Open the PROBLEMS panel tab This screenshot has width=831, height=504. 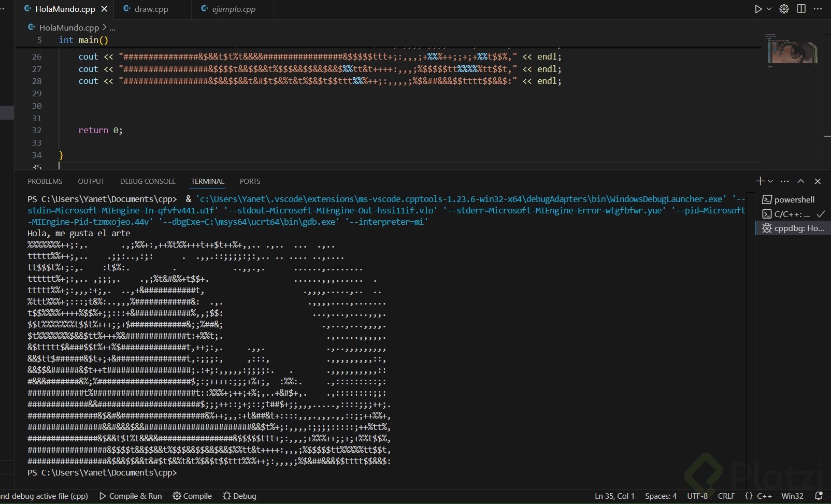(45, 181)
